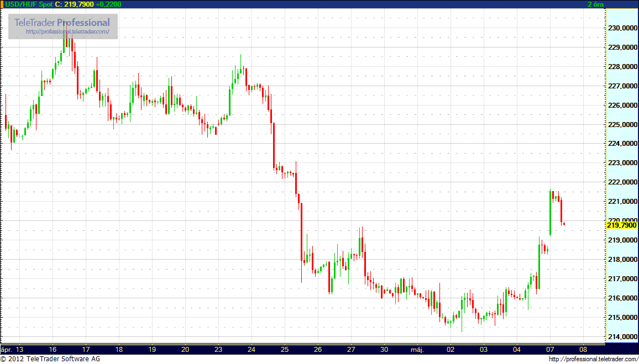Click the 217,0000 price axis label
The height and width of the screenshot is (364, 639).
(622, 279)
